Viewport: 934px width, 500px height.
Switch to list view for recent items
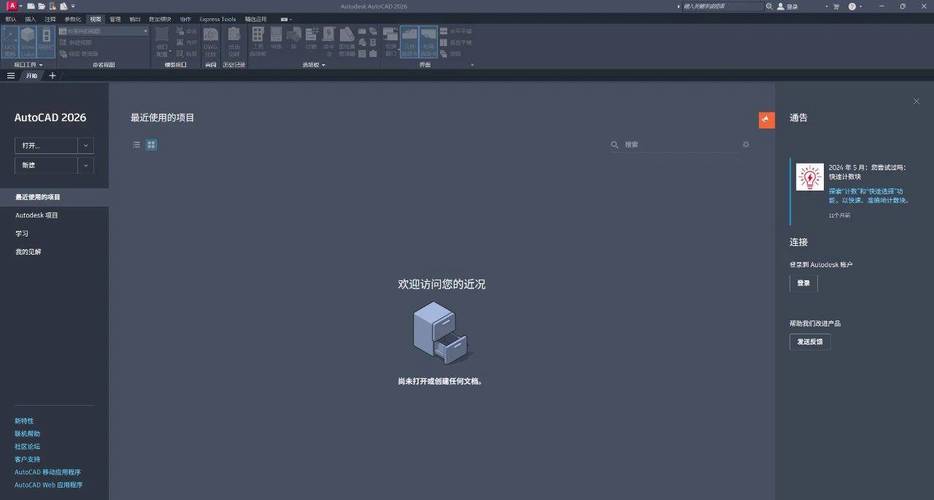tap(137, 145)
